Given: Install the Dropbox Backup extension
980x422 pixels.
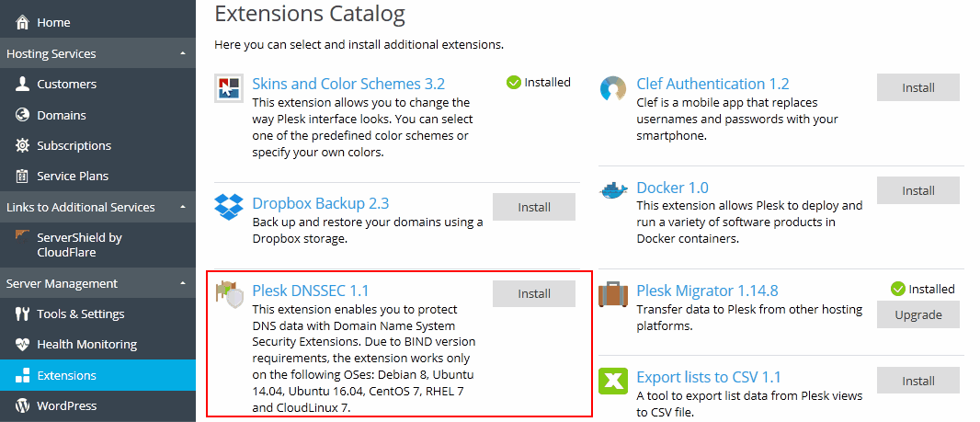Looking at the screenshot, I should [x=534, y=207].
